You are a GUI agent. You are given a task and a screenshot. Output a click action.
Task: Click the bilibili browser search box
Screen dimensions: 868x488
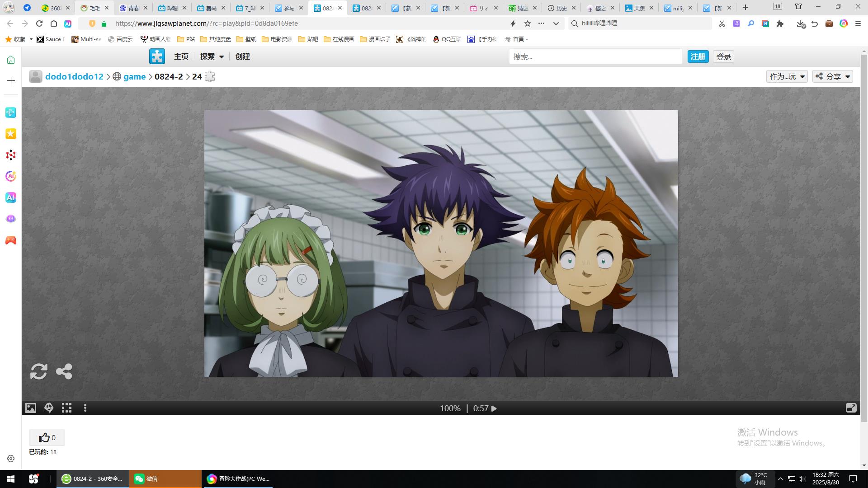point(640,23)
